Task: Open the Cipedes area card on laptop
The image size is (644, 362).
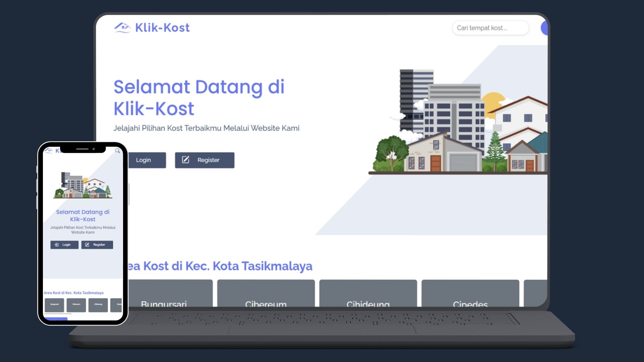Action: click(x=470, y=293)
